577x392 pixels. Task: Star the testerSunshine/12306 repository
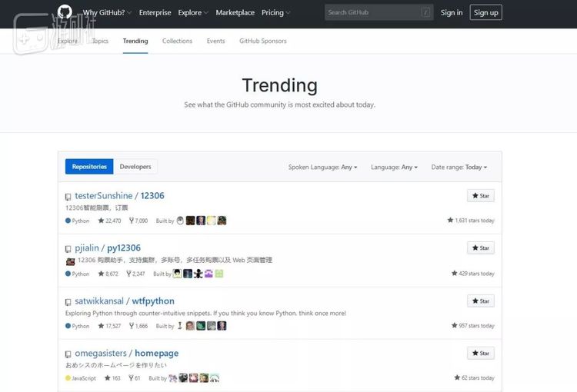[x=480, y=196]
